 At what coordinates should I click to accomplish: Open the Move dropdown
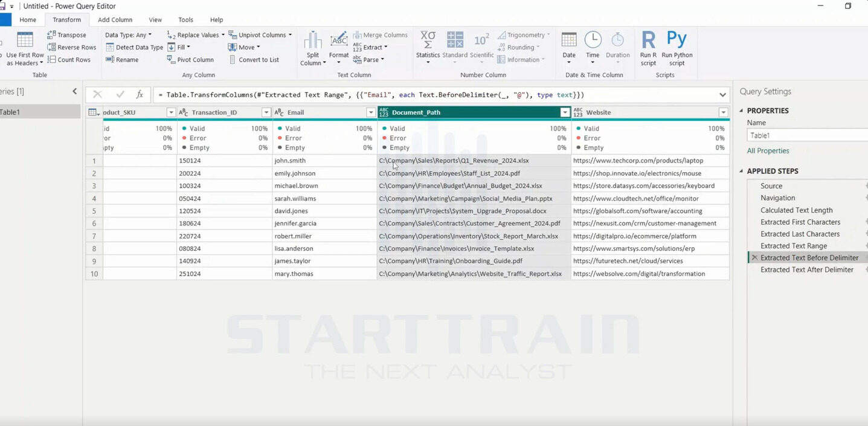tap(244, 47)
